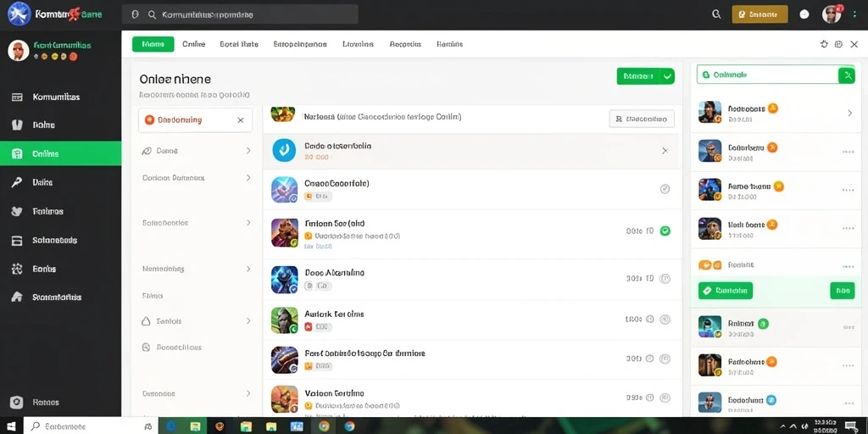Open the taskbar notification center
Screen dimensions: 868x434
(x=851, y=426)
